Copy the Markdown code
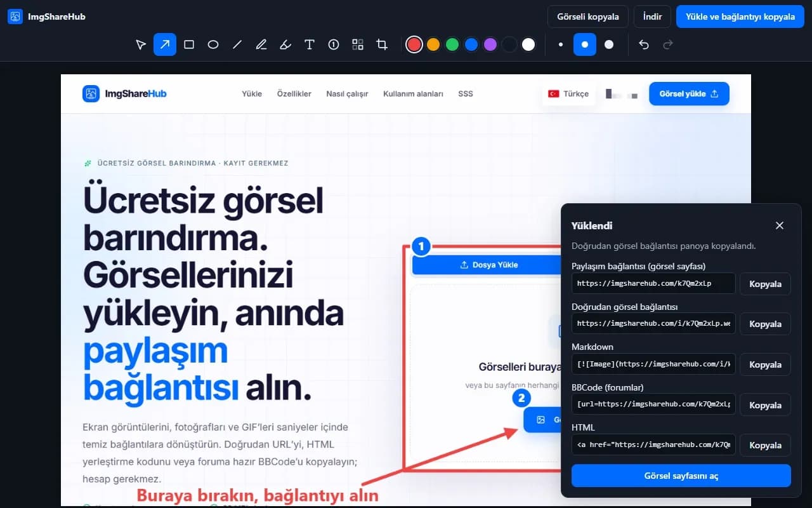This screenshot has height=508, width=812. [x=765, y=364]
